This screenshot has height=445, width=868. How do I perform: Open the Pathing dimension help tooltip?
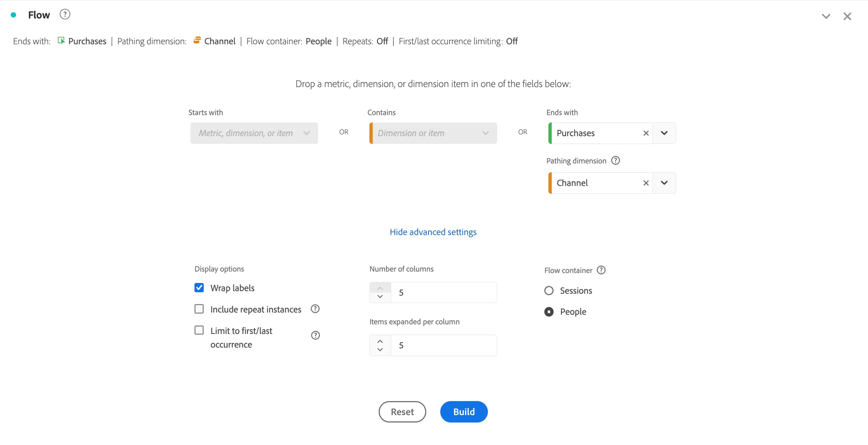coord(616,161)
